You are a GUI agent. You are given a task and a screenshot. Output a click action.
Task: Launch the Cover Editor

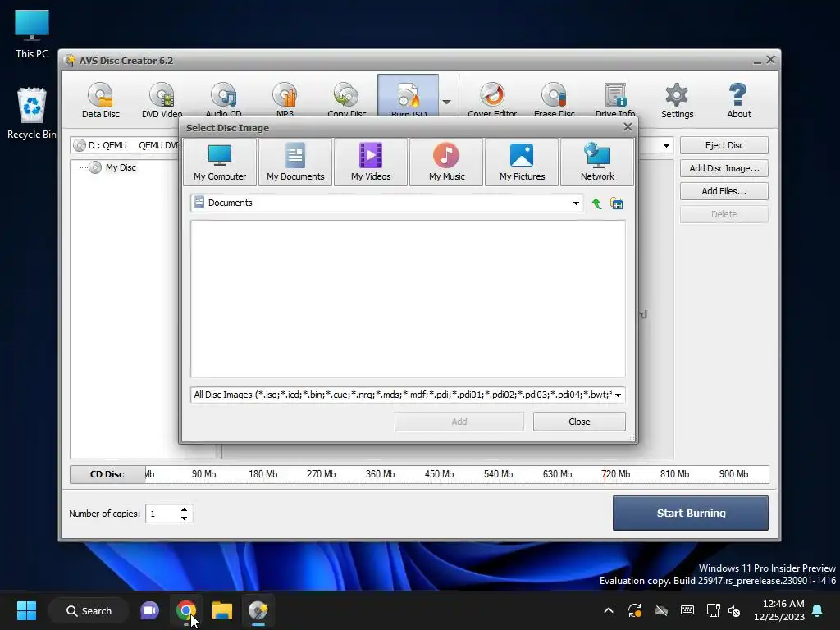pyautogui.click(x=492, y=100)
